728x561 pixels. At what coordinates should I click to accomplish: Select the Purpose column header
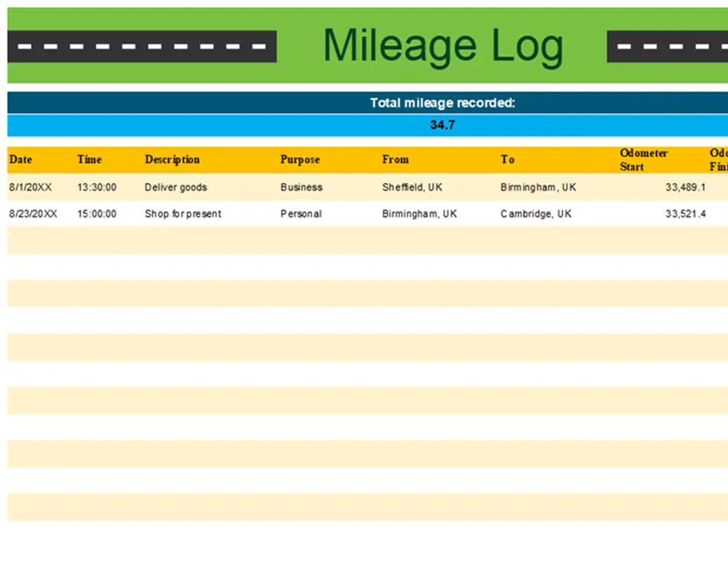coord(300,160)
